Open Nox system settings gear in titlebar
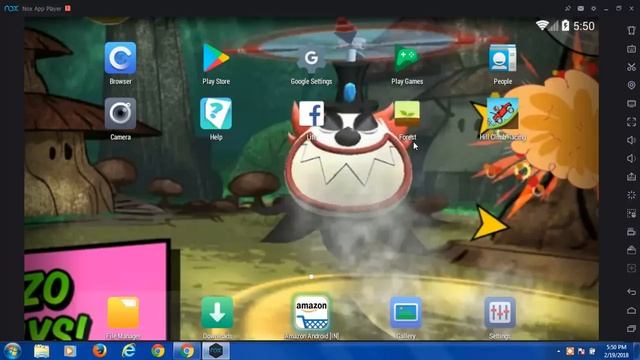The height and width of the screenshot is (360, 640). pos(593,8)
